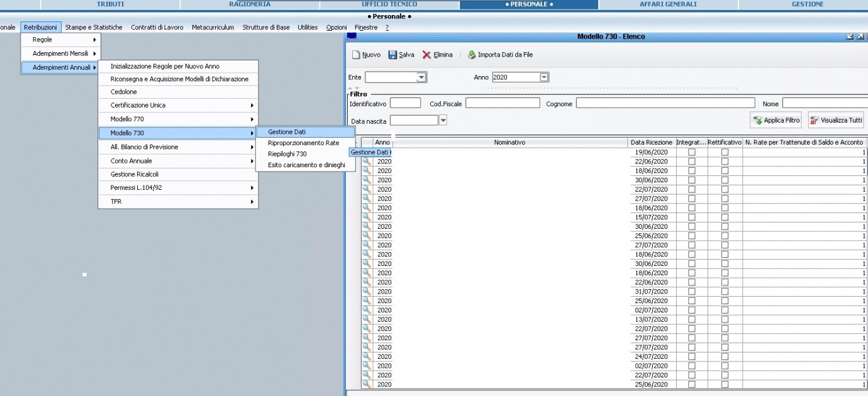Open magnifier icon for row dated 13/07/2020

(x=367, y=319)
